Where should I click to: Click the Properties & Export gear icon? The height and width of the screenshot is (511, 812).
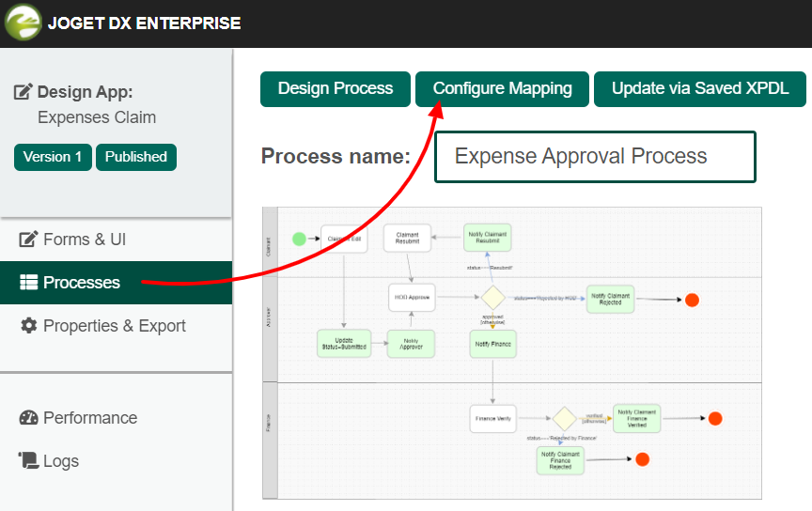click(28, 326)
